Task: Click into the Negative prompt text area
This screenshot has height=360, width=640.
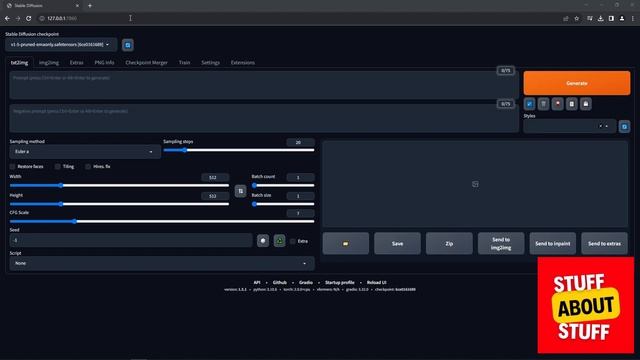Action: coord(264,118)
